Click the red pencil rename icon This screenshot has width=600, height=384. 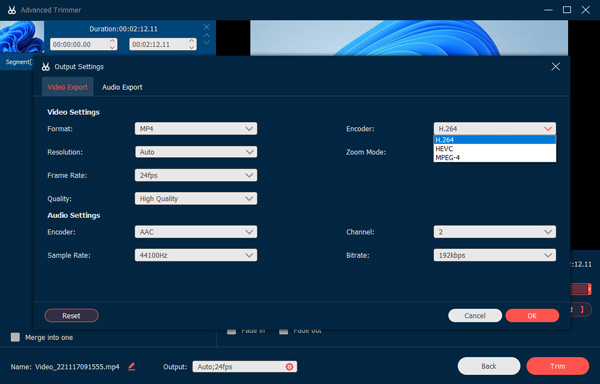[x=132, y=366]
